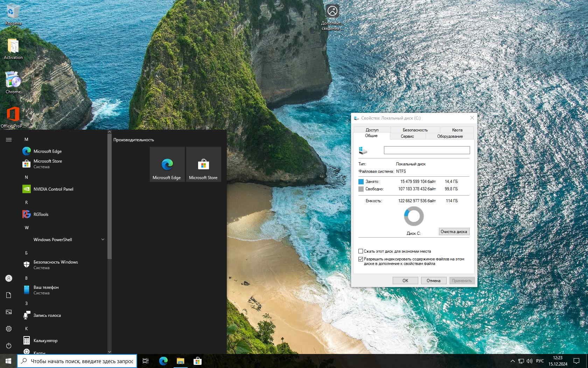Open the Microsoft Store tile
The image size is (588, 368).
[203, 164]
